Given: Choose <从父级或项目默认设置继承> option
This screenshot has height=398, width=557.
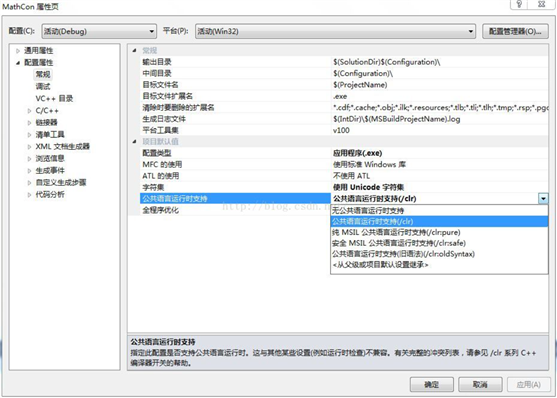Looking at the screenshot, I should pos(439,265).
